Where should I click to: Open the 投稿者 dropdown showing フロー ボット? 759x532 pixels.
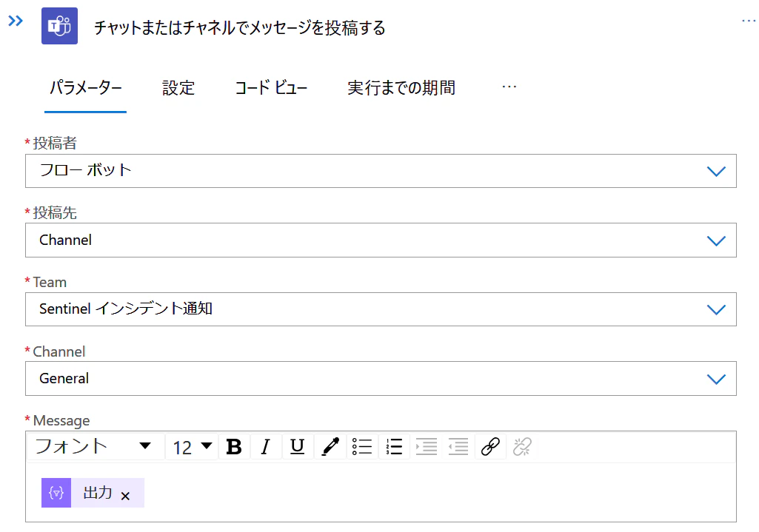[x=381, y=171]
